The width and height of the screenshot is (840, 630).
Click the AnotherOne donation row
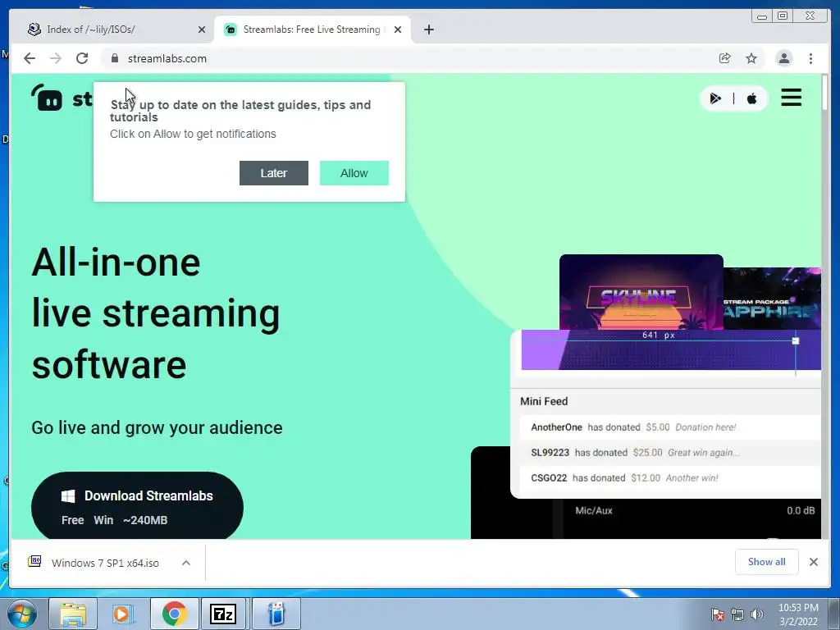[x=669, y=427]
